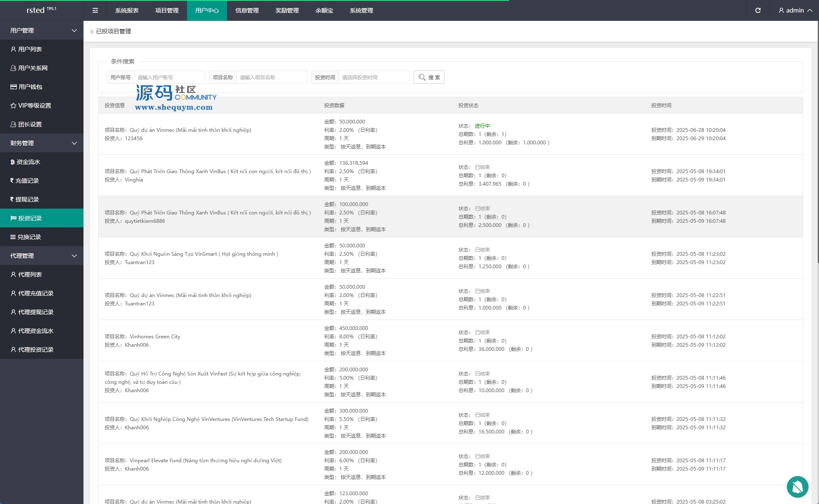This screenshot has width=819, height=504.
Task: Click the floating green chat bubble icon
Action: [x=797, y=486]
